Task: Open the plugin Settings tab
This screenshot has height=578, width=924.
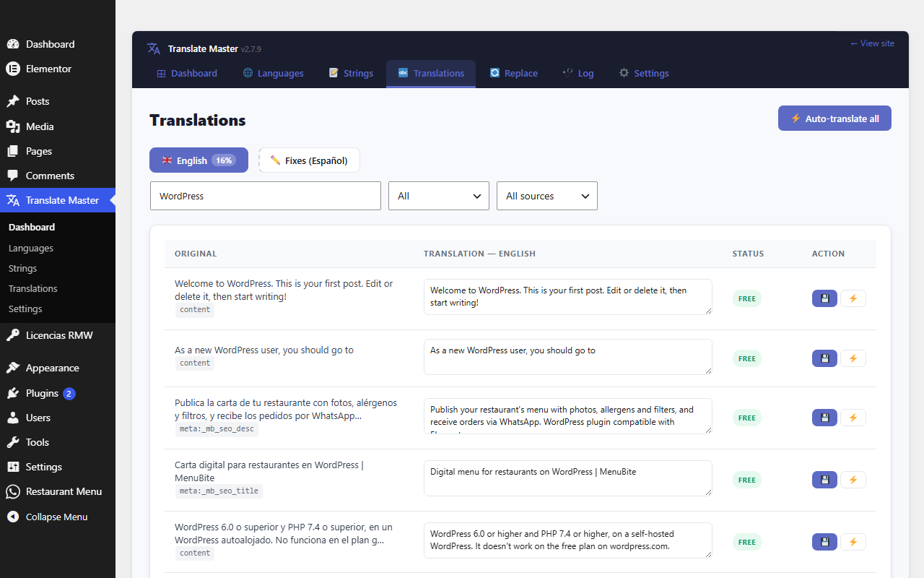Action: tap(644, 73)
